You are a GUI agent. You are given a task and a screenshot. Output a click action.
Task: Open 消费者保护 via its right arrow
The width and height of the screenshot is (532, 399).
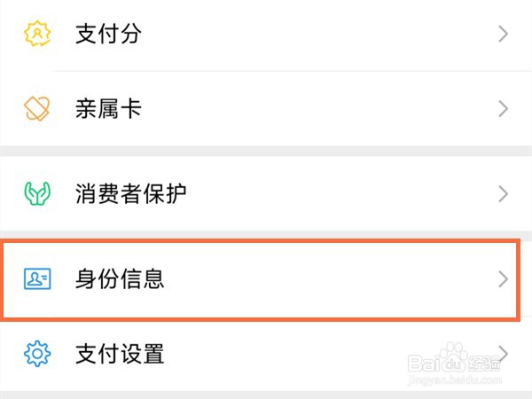pos(503,193)
